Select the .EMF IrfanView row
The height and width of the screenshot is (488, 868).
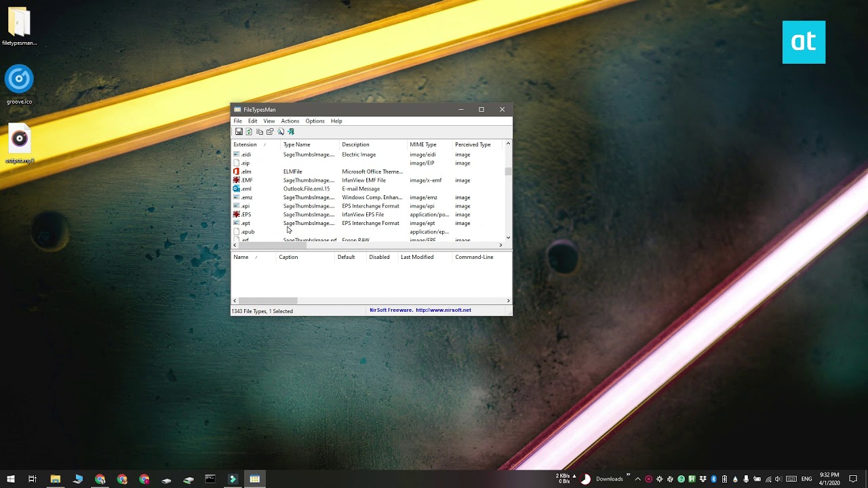368,180
